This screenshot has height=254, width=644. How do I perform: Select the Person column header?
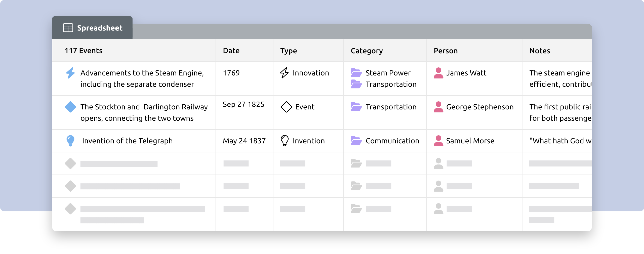point(446,51)
